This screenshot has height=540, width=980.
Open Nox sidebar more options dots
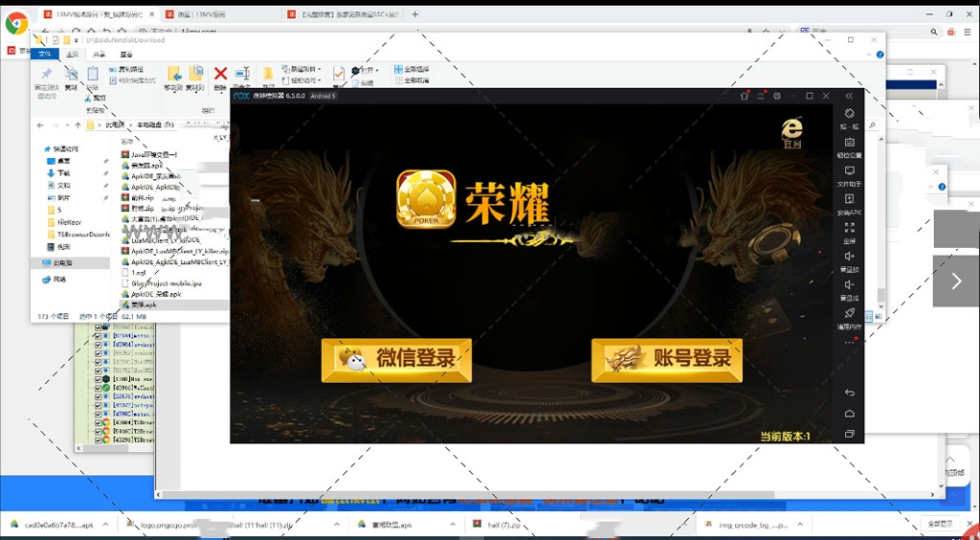tap(849, 342)
